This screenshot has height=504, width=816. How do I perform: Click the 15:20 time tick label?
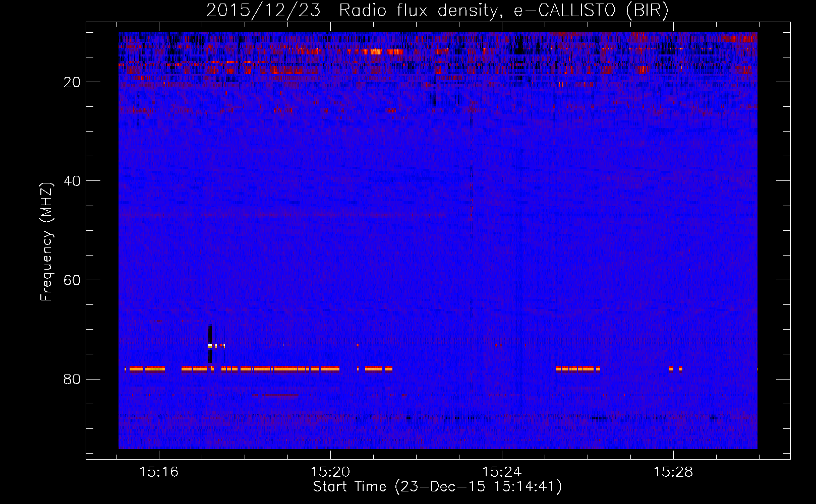point(330,472)
